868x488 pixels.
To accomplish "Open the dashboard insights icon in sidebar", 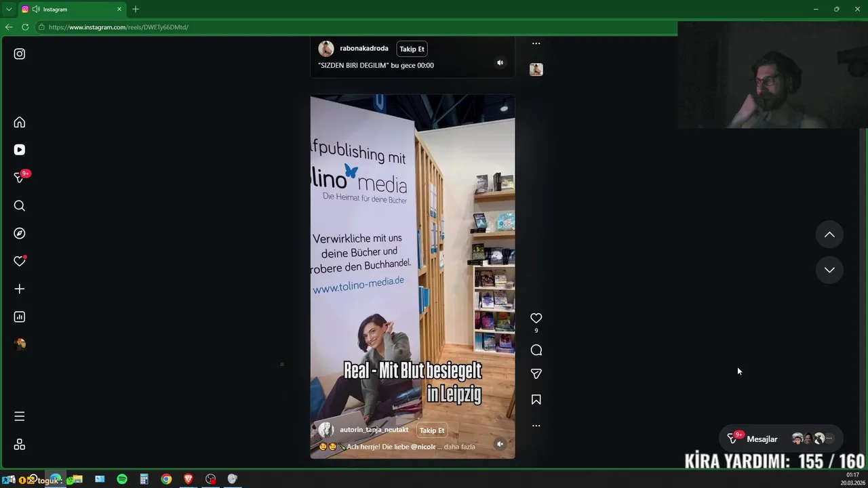I will [20, 317].
